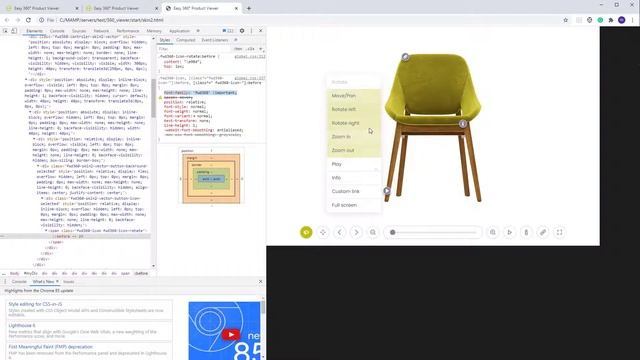This screenshot has width=640, height=360.
Task: Switch to Console tab in drawer
Action: click(19, 282)
